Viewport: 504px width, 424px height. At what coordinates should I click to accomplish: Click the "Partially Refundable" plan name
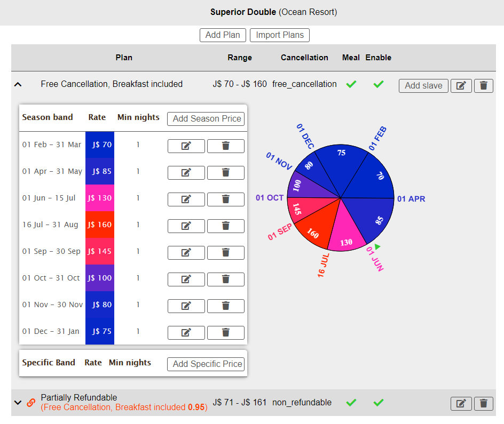pos(79,398)
